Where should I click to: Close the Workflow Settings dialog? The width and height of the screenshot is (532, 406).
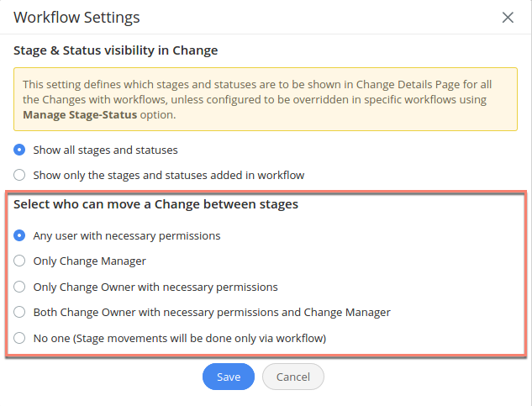(508, 18)
